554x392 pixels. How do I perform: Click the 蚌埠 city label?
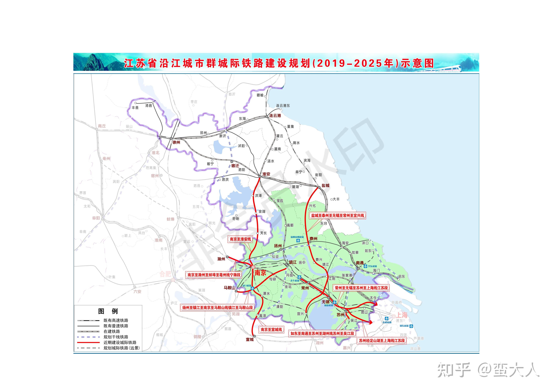pyautogui.click(x=170, y=219)
